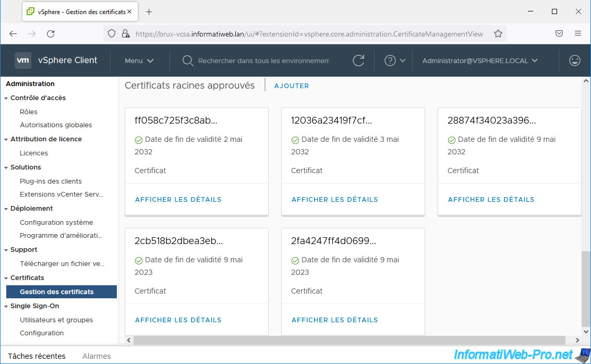The image size is (591, 364).
Task: Go back with browser back arrow
Action: click(x=13, y=33)
